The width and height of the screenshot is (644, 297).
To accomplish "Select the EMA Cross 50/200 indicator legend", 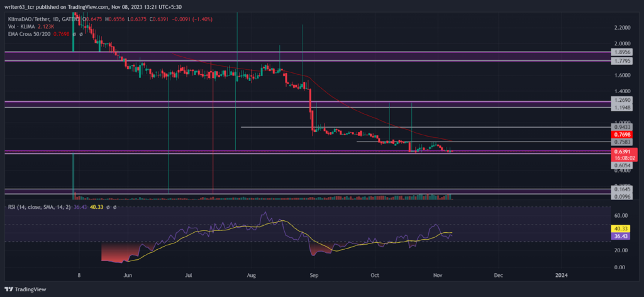I will pos(29,34).
